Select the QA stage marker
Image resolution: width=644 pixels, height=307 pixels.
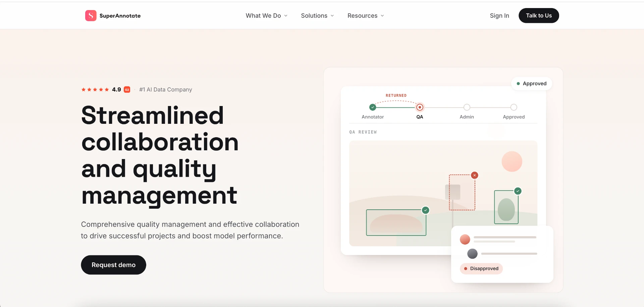420,107
